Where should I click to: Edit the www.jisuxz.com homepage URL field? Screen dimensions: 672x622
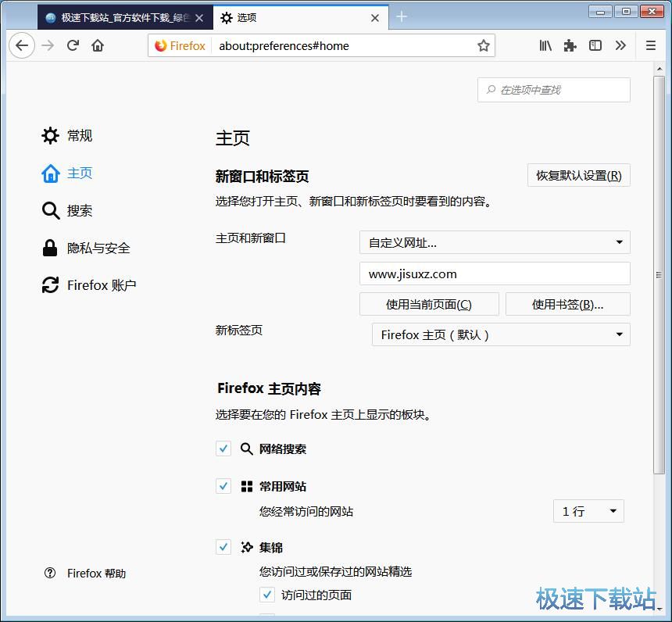coord(495,273)
